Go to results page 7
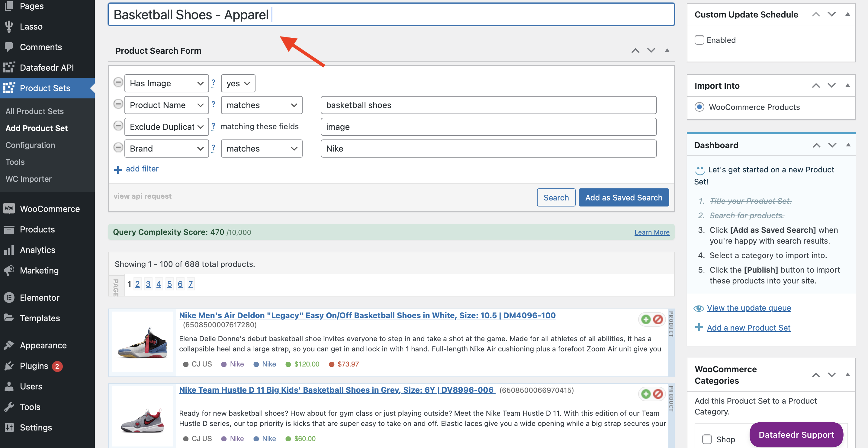Viewport: 868px width, 448px height. [190, 284]
